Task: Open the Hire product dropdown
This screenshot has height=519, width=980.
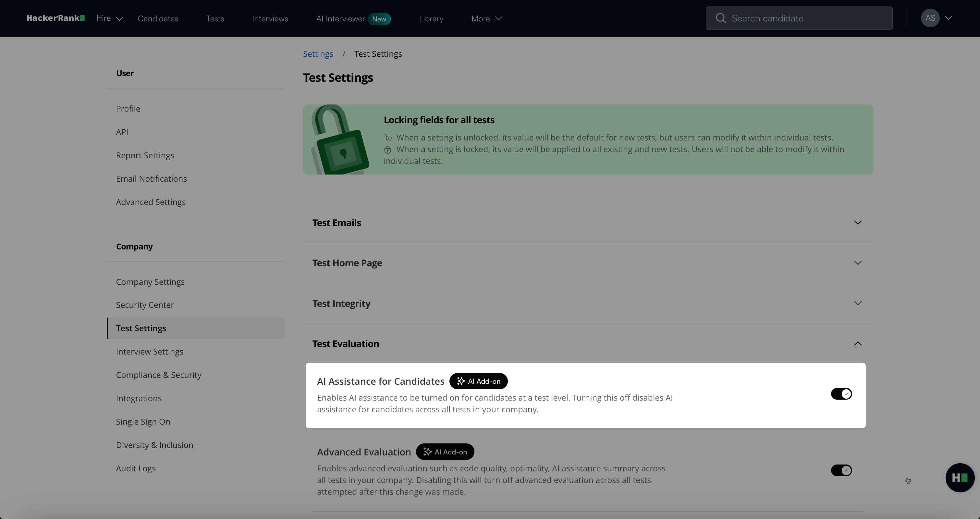Action: click(110, 18)
